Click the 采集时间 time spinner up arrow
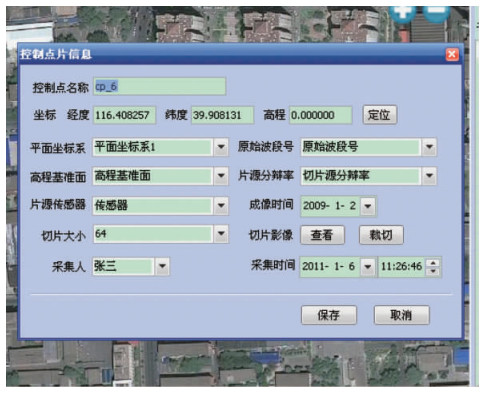487x393 pixels. (x=433, y=263)
